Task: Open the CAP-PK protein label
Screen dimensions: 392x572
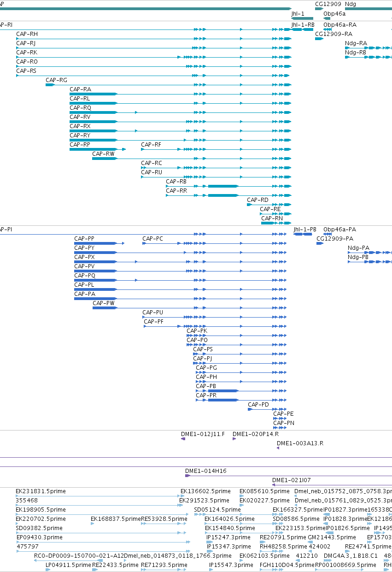Action: click(197, 331)
